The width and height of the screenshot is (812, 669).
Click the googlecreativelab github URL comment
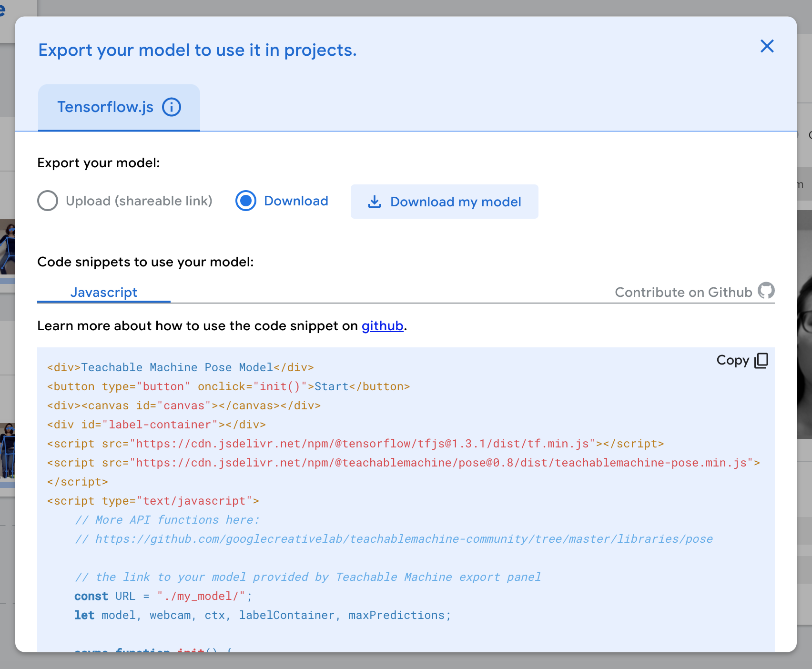click(x=394, y=539)
